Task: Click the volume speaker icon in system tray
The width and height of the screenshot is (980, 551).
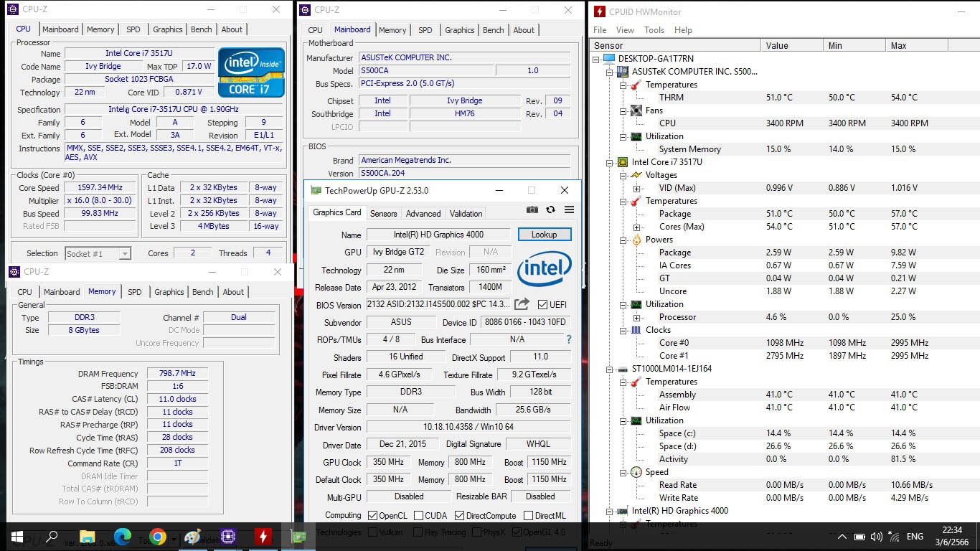Action: (x=877, y=537)
